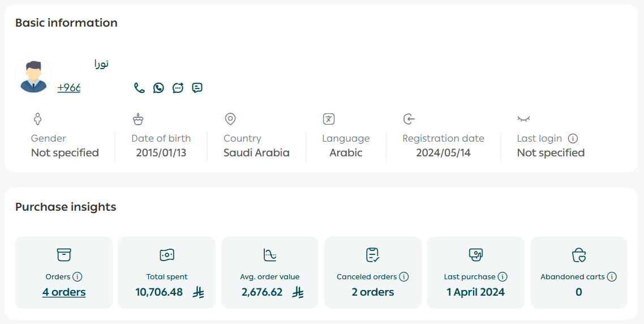Click the info icon beside Canceled orders
This screenshot has width=644, height=324.
(404, 277)
